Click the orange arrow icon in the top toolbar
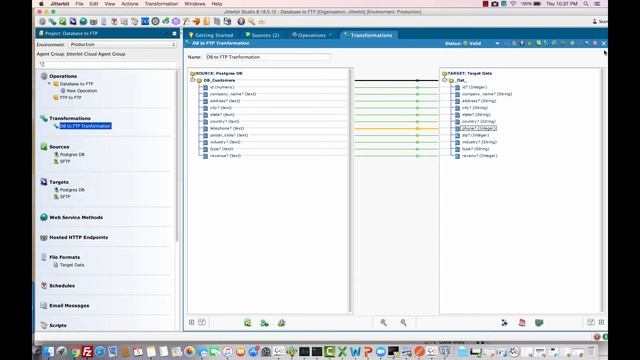Image resolution: width=640 pixels, height=360 pixels. point(196,21)
